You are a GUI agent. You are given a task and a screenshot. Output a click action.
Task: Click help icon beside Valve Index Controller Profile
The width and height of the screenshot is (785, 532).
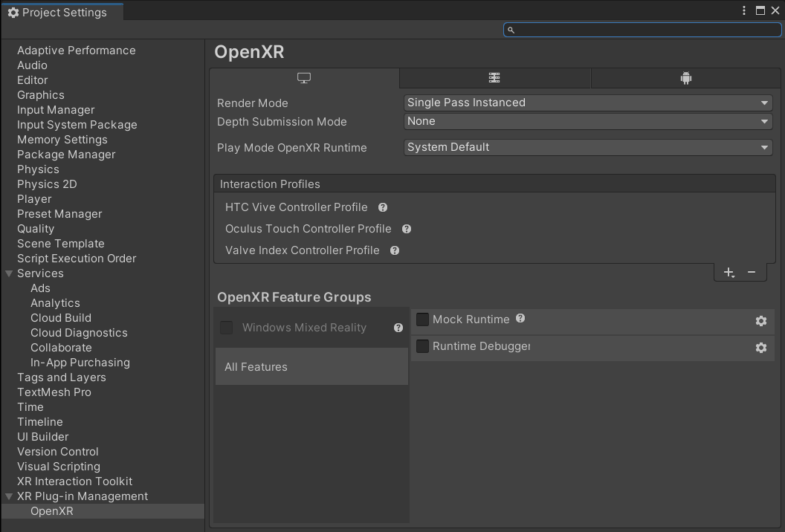(395, 250)
